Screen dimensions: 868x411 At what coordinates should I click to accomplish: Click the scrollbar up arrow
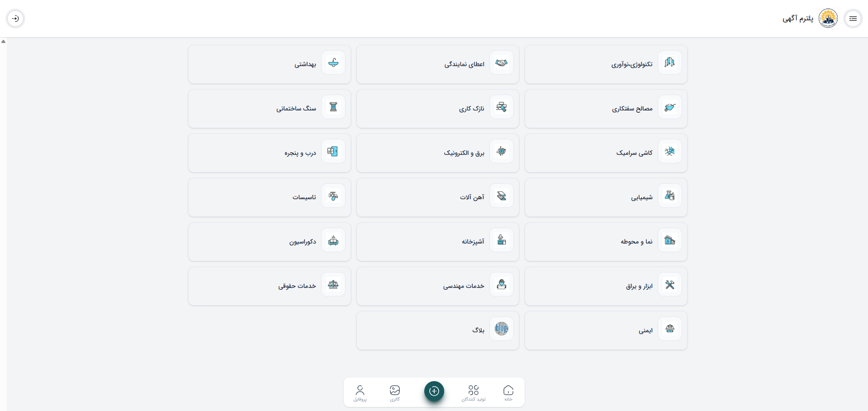3,41
